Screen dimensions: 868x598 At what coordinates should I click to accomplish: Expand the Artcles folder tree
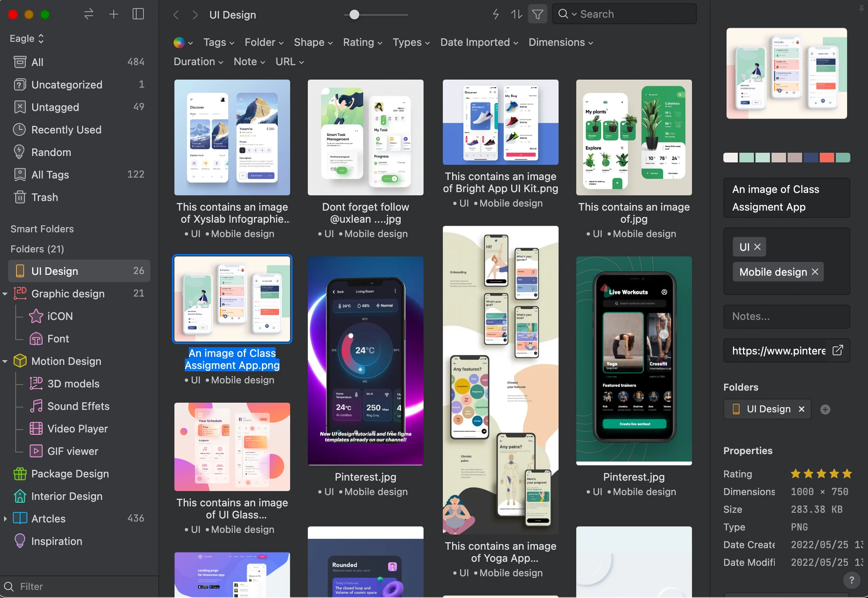5,519
